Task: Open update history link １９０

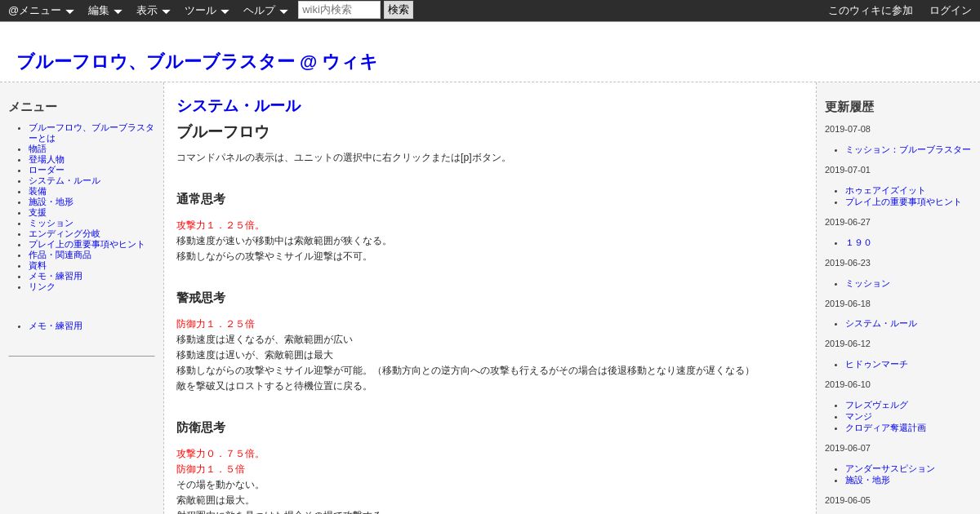Action: click(858, 243)
